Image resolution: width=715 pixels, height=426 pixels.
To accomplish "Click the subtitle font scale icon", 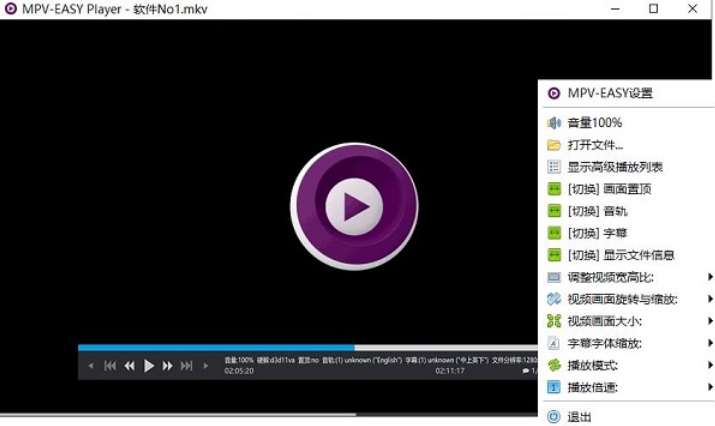I will [554, 343].
